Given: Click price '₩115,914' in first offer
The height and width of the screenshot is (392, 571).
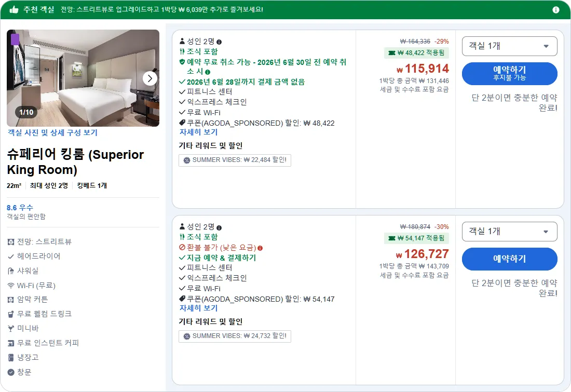Looking at the screenshot, I should pyautogui.click(x=423, y=69).
